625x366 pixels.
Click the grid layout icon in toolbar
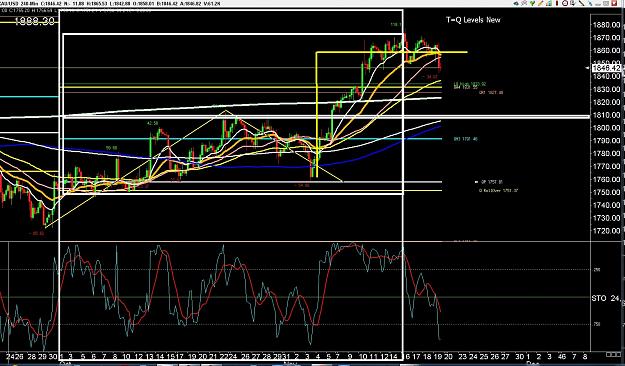click(x=606, y=3)
